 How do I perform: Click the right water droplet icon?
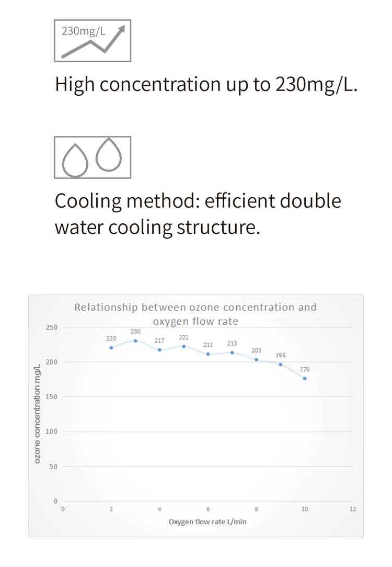click(109, 155)
